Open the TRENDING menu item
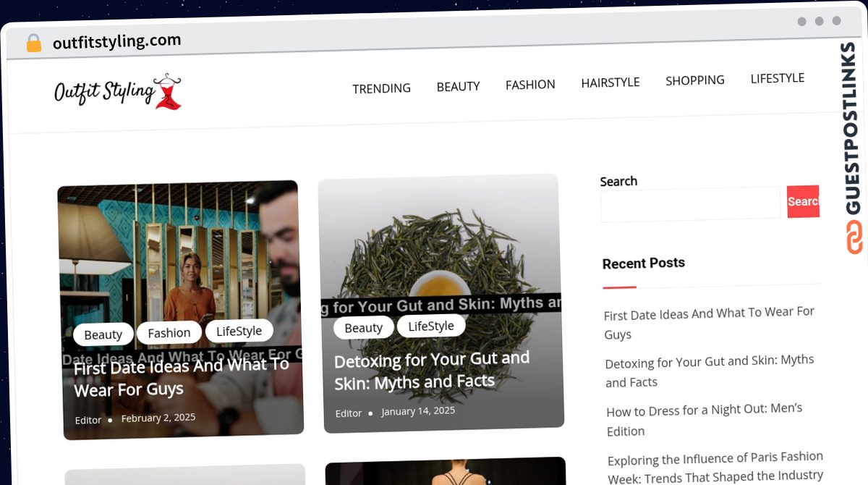The width and height of the screenshot is (868, 485). (381, 88)
